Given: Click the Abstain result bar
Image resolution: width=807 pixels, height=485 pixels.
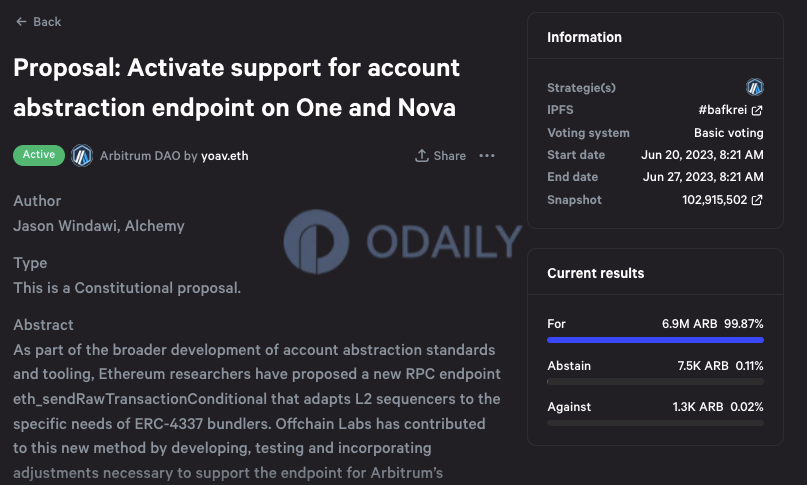Looking at the screenshot, I should 655,382.
